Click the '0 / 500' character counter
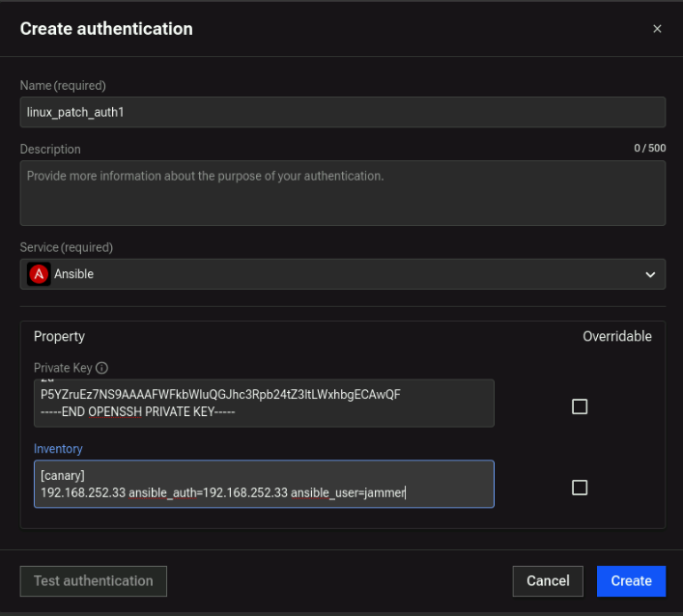 [649, 148]
